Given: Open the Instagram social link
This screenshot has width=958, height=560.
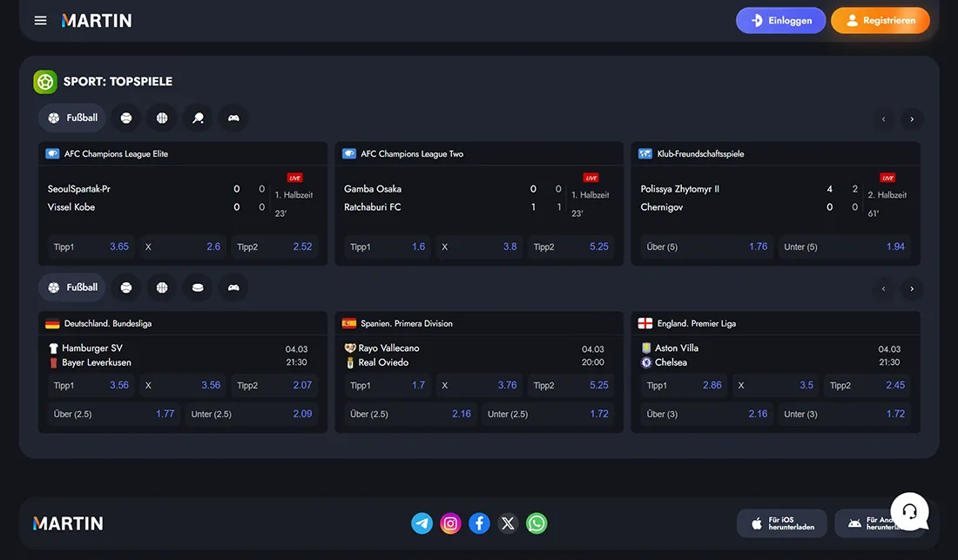Looking at the screenshot, I should [450, 523].
